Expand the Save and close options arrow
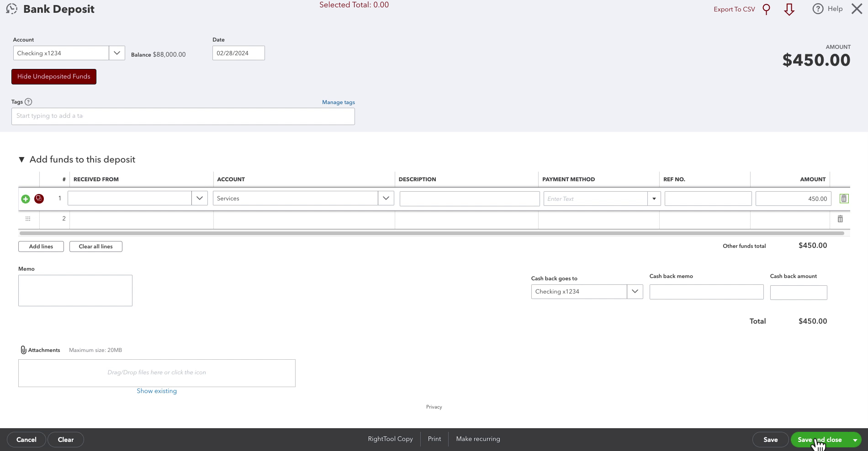Screen dimensions: 868x451 [855, 440]
